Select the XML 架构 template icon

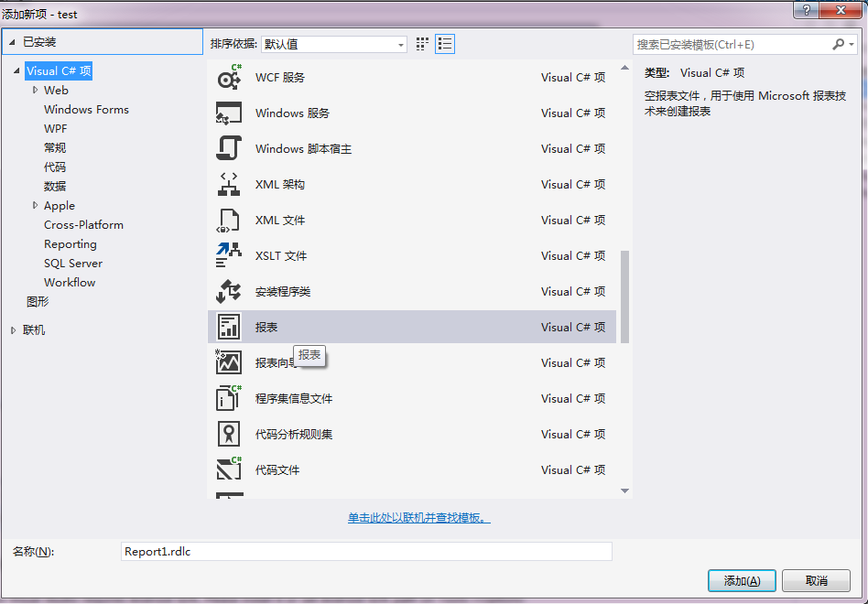click(229, 184)
